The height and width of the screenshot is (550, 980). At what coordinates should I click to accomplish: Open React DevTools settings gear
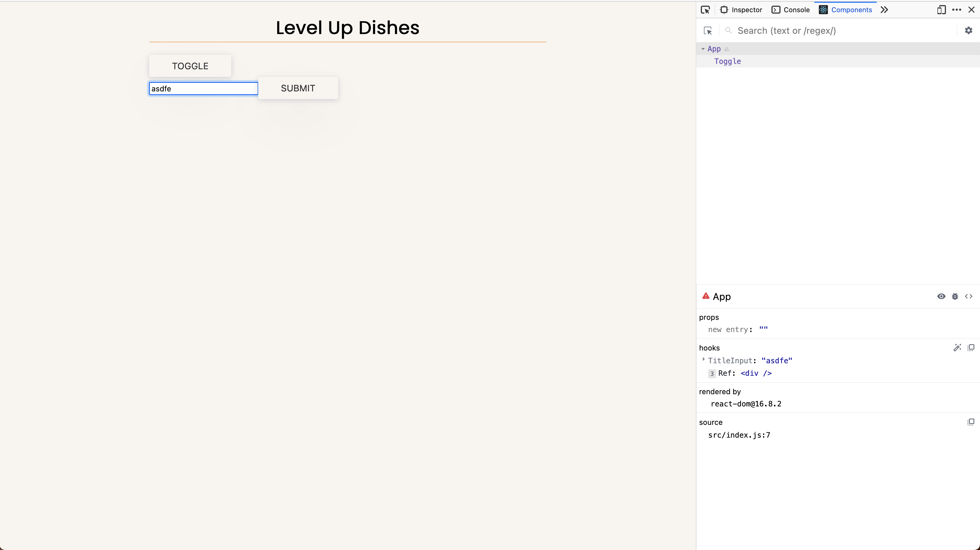968,30
